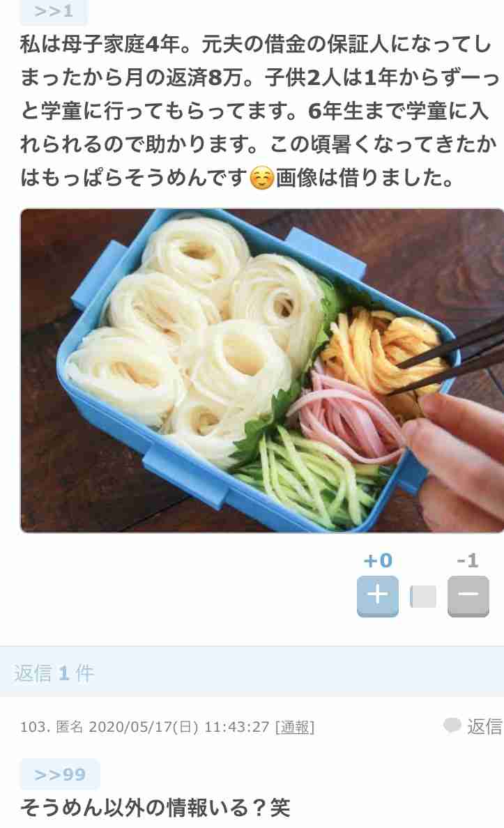Select the +0 upvote count
The width and height of the screenshot is (504, 828).
click(378, 560)
